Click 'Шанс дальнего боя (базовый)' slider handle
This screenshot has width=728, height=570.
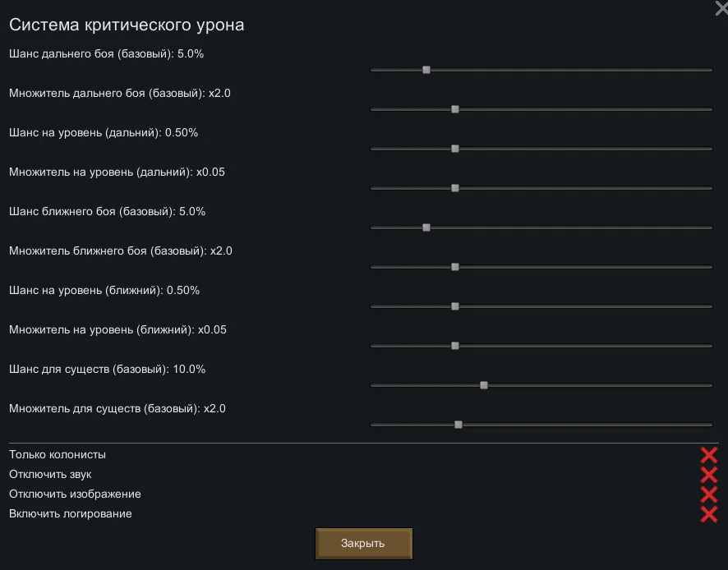426,70
